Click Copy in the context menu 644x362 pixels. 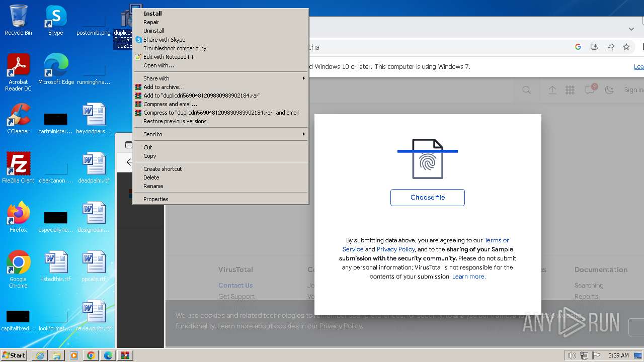pos(220,156)
